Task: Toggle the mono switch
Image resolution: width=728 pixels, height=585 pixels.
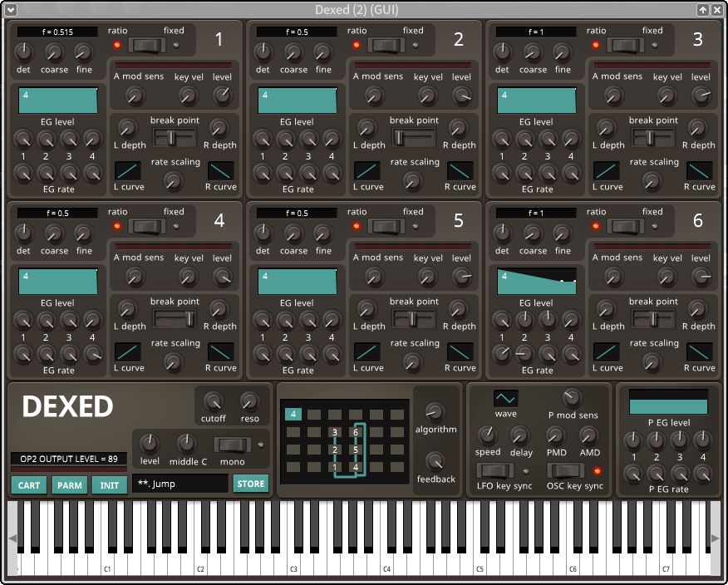Action: pos(232,445)
